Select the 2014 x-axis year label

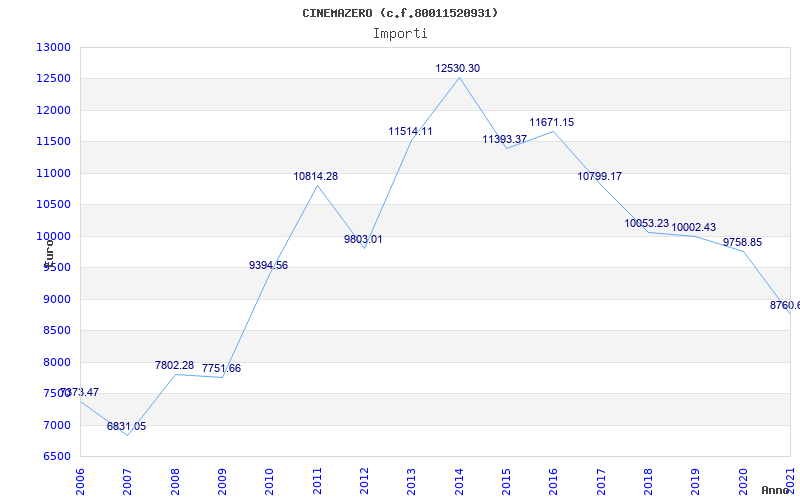coord(459,482)
